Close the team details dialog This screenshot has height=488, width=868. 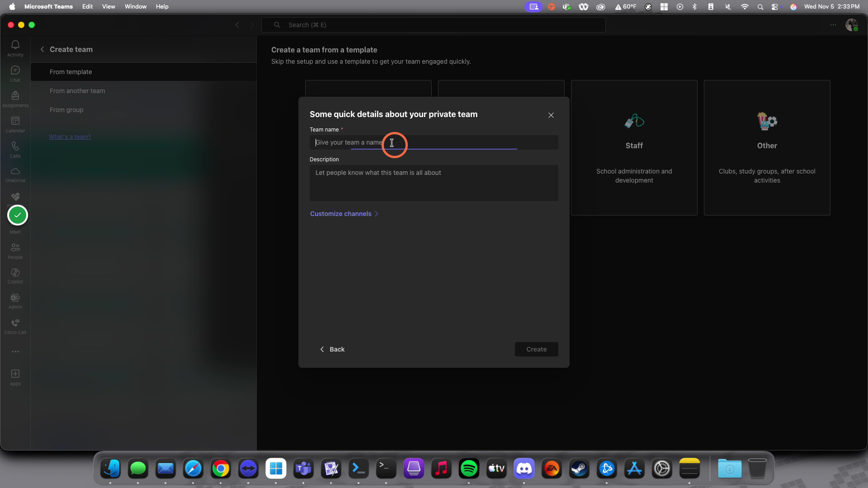tap(551, 115)
